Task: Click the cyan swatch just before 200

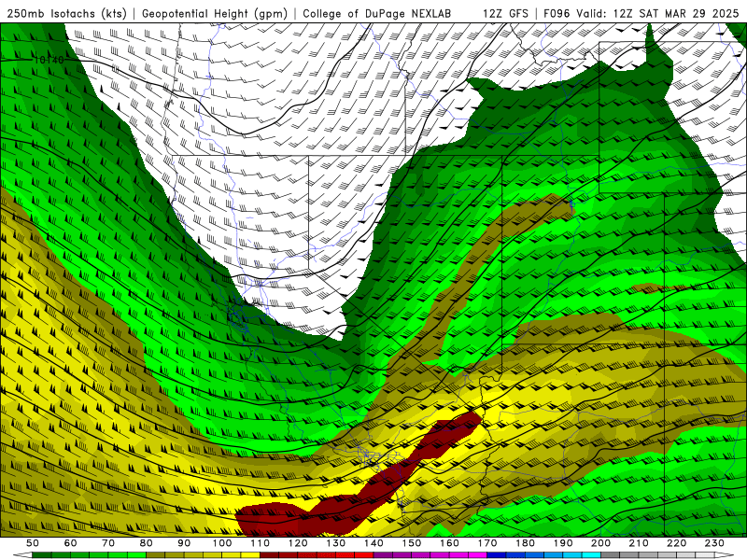Action: [x=591, y=555]
